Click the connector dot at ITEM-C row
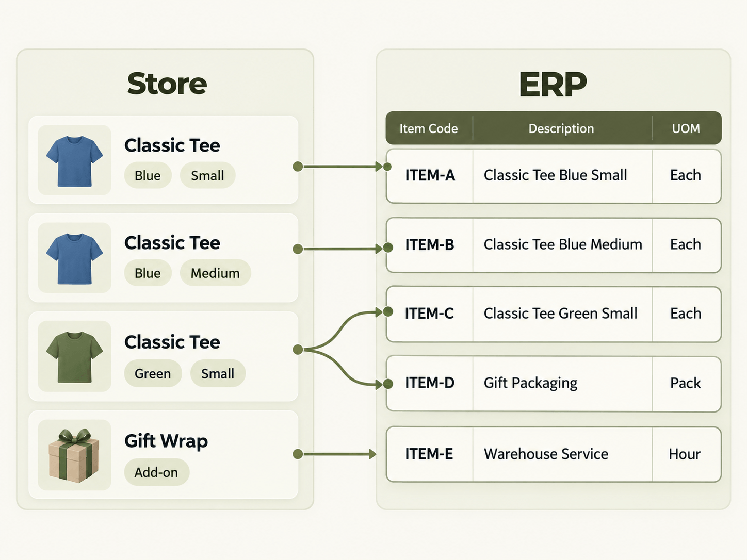The height and width of the screenshot is (560, 747). coord(388,311)
